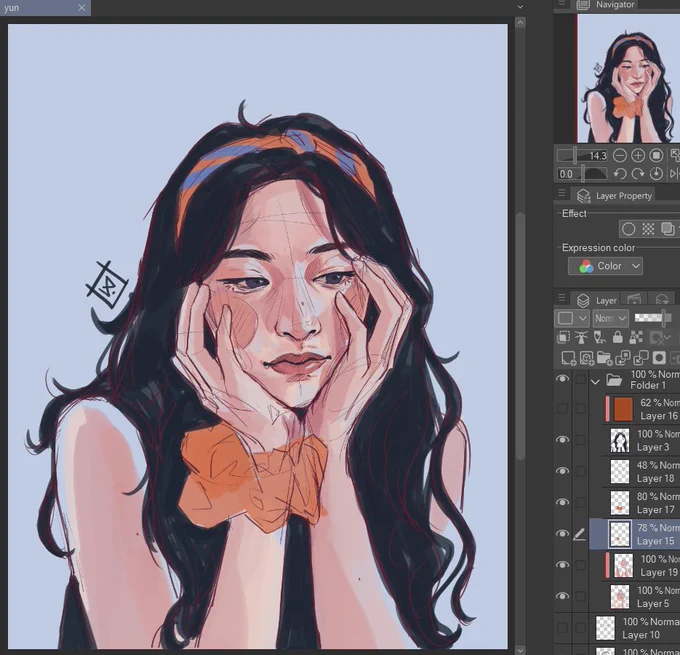
Task: Adjust the Navigator zoom scale slider
Action: tap(582, 156)
